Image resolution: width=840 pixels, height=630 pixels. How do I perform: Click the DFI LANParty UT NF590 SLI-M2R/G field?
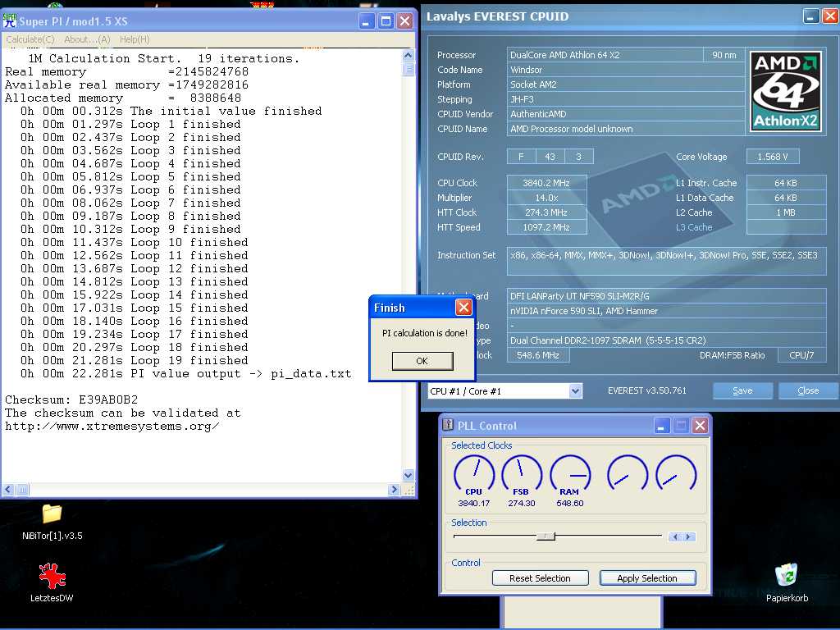click(666, 295)
